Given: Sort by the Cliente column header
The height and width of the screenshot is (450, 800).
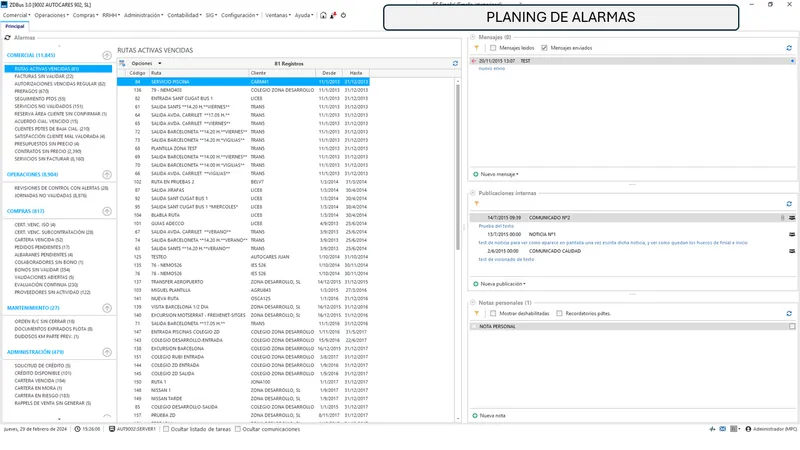Looking at the screenshot, I should tap(282, 73).
